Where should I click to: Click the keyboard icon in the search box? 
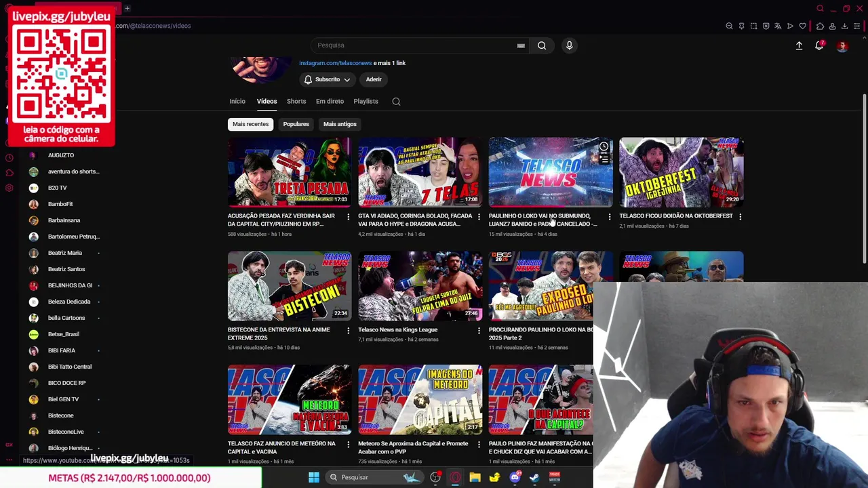tap(521, 45)
